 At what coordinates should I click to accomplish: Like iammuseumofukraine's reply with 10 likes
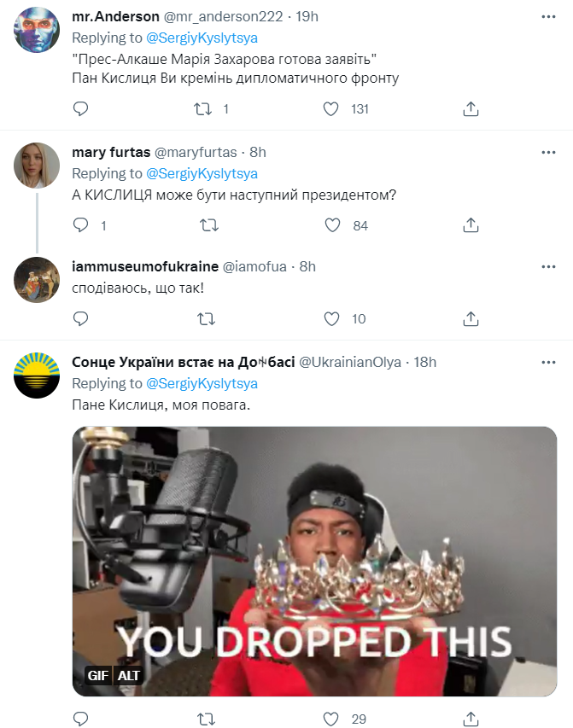331,318
